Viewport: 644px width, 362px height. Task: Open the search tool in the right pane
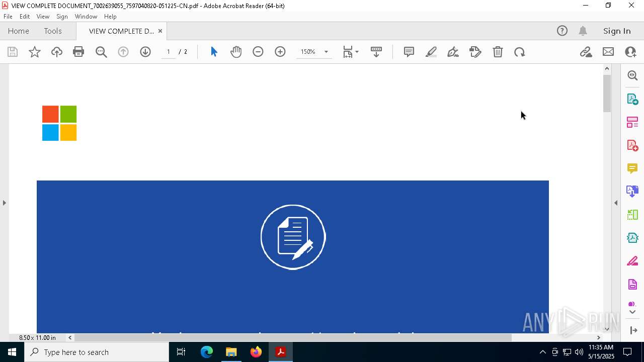pos(632,75)
